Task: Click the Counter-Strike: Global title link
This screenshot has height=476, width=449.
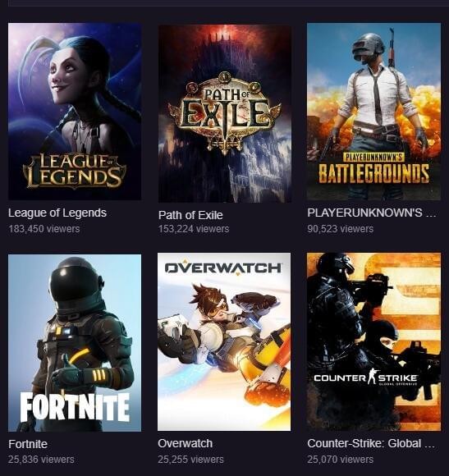Action: 371,443
